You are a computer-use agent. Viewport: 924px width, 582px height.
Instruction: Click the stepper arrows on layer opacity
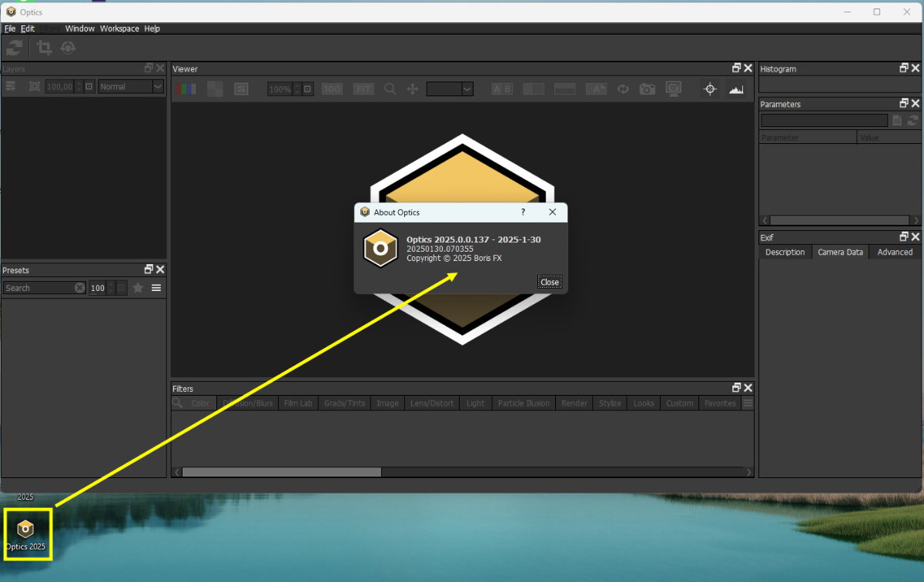(79, 87)
